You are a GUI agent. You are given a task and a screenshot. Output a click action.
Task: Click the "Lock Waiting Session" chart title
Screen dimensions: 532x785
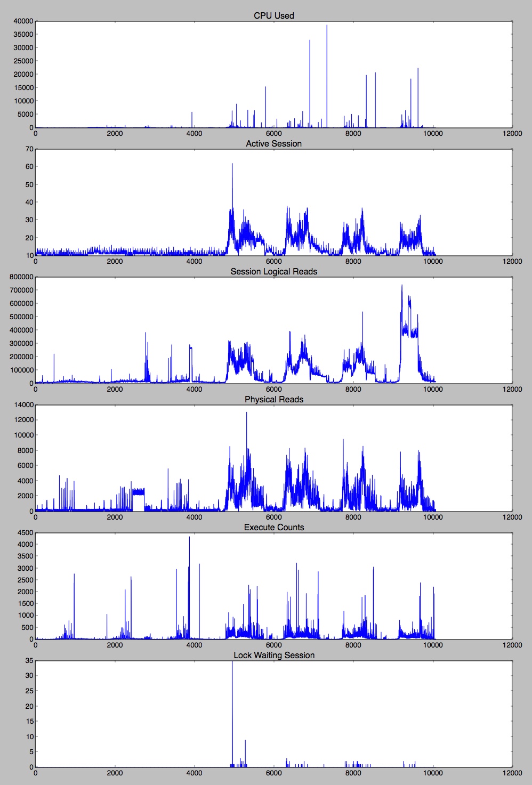pos(273,655)
